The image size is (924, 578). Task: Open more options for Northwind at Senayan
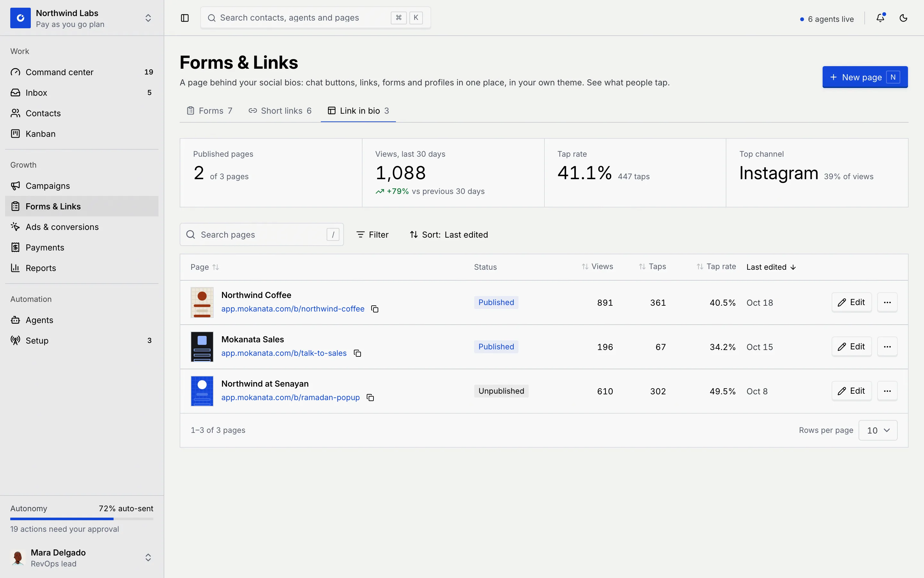point(887,391)
